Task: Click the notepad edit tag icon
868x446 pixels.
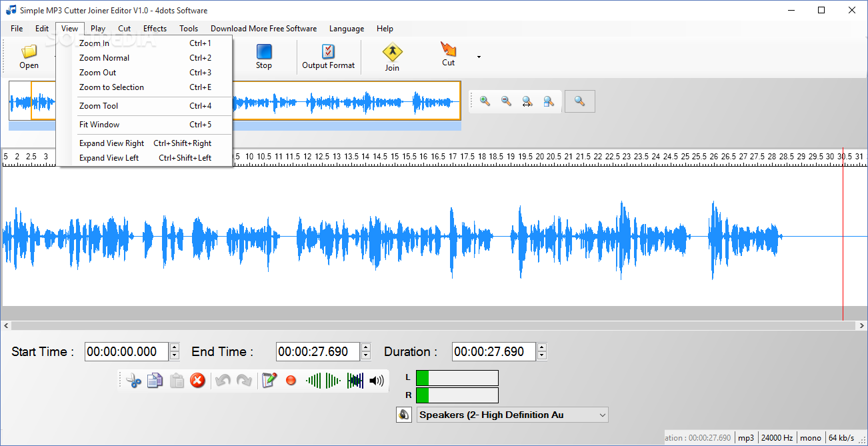Action: [269, 381]
